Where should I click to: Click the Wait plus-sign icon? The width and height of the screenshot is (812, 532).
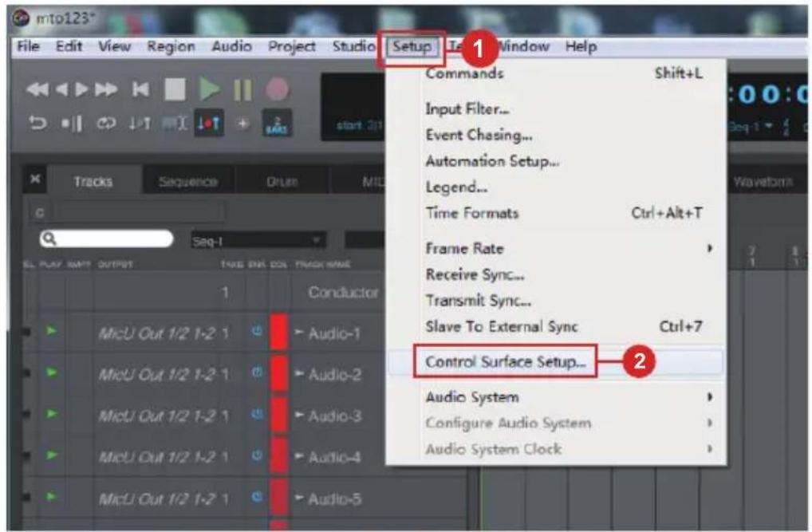(242, 124)
